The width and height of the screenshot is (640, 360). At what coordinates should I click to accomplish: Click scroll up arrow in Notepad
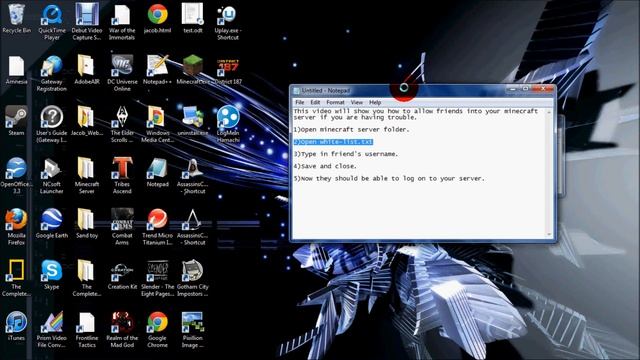tap(549, 112)
